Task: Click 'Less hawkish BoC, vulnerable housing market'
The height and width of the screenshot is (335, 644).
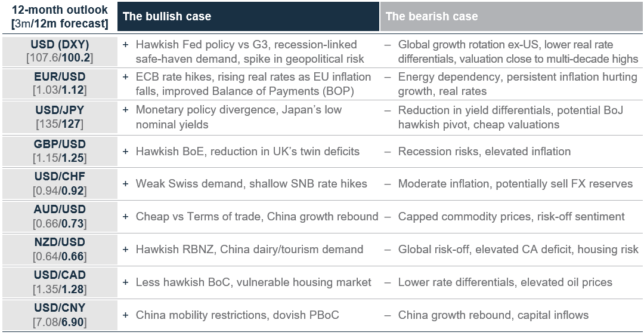Action: point(253,282)
